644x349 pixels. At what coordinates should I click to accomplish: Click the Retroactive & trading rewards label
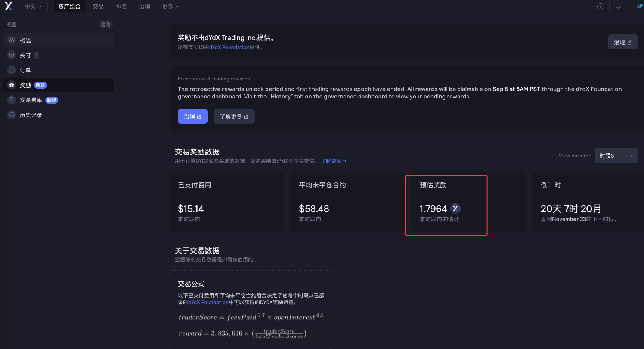pos(214,79)
